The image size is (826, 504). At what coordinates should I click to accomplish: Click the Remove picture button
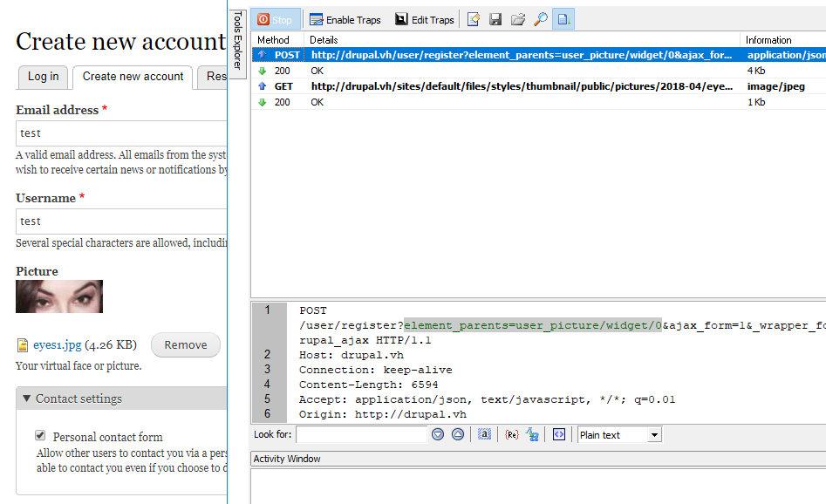pyautogui.click(x=186, y=344)
